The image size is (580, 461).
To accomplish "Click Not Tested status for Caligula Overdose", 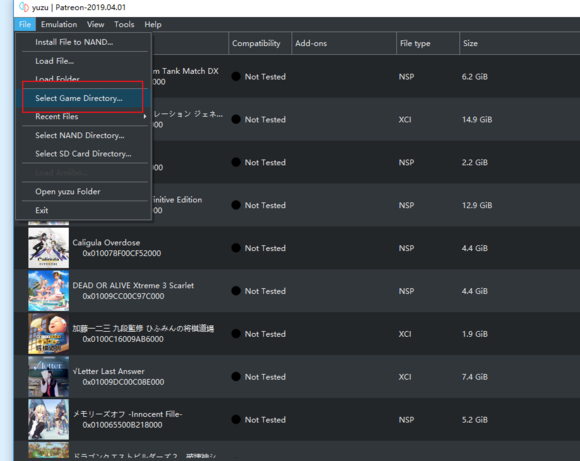I will coord(265,248).
